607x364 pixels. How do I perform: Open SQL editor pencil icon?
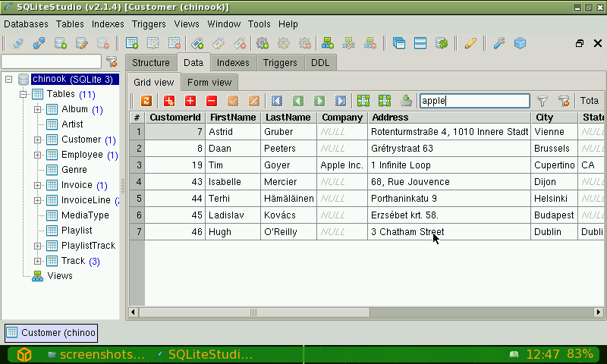470,43
